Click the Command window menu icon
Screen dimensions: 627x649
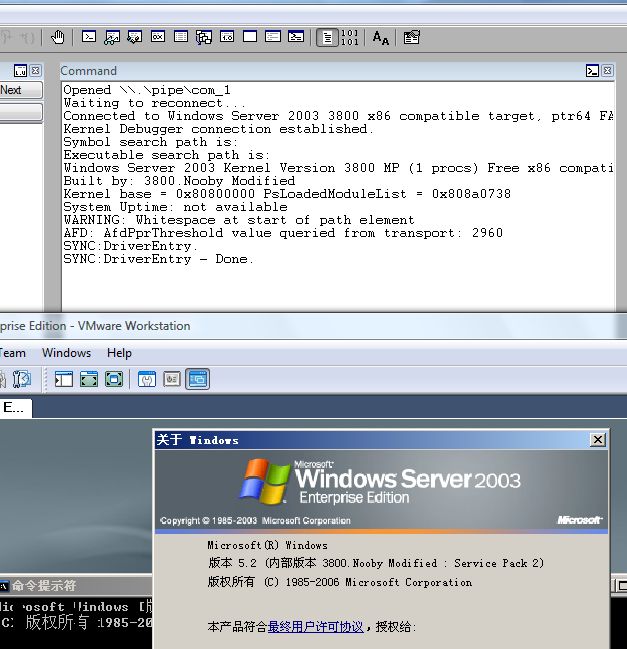point(592,71)
